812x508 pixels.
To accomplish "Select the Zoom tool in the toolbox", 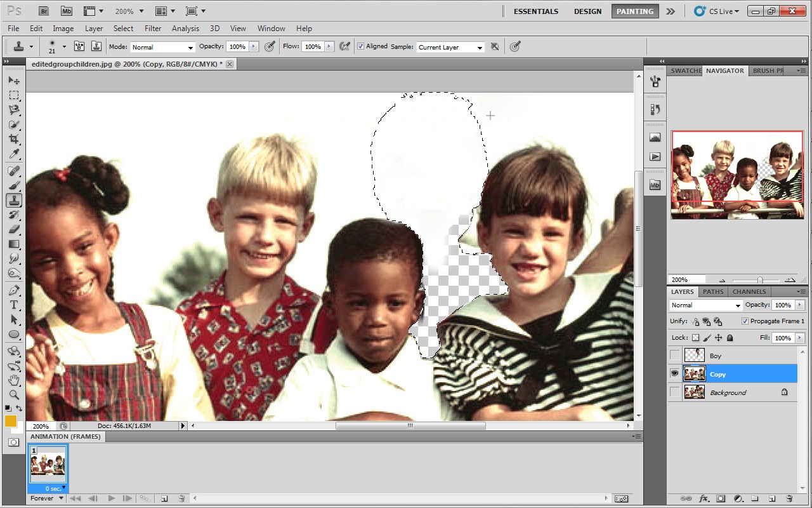I will click(x=14, y=395).
